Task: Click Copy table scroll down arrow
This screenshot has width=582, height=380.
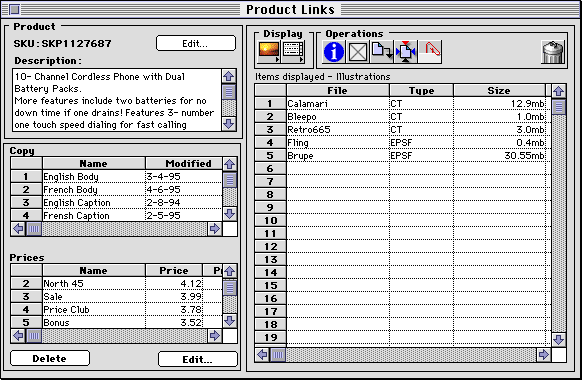Action: coord(230,214)
